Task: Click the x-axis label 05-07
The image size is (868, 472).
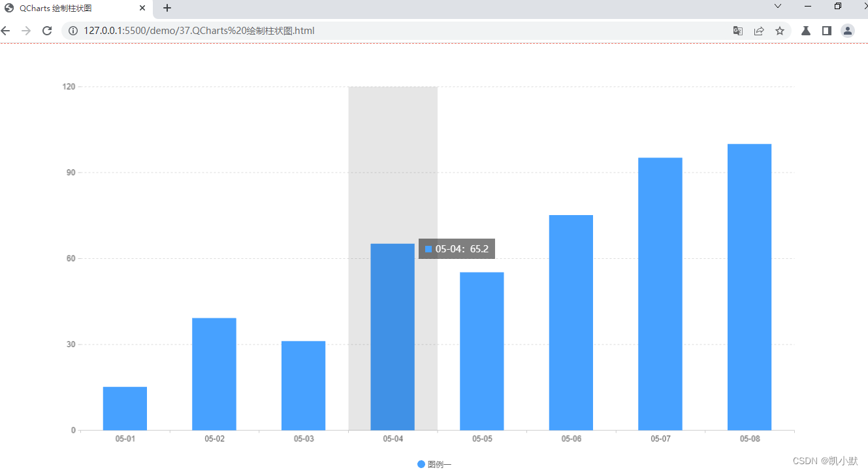Action: click(660, 439)
